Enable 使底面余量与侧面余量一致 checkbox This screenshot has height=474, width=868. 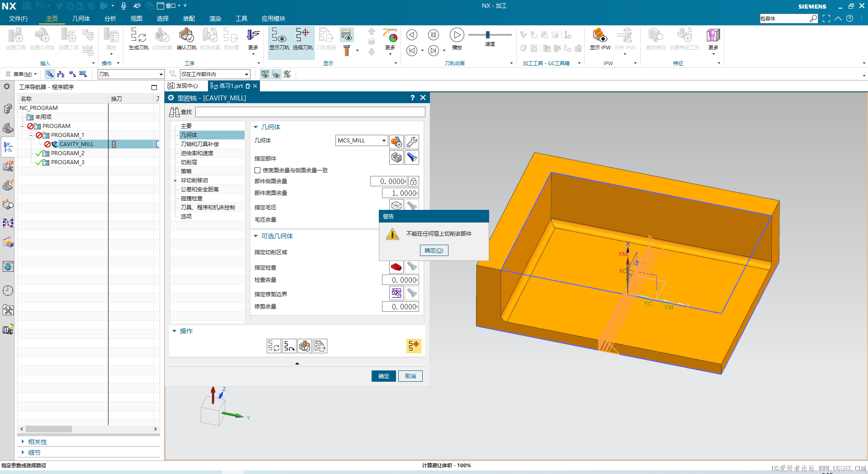coord(258,171)
